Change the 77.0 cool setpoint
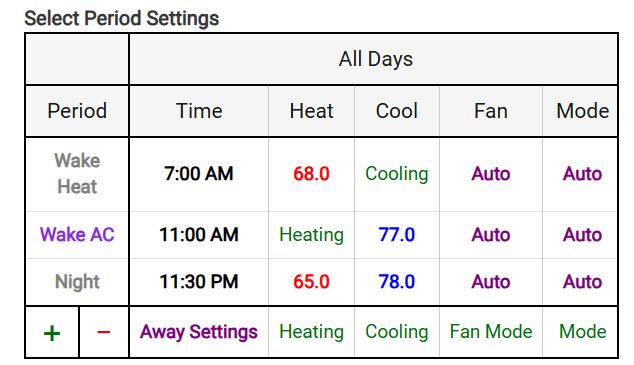634x365 pixels. pos(397,234)
